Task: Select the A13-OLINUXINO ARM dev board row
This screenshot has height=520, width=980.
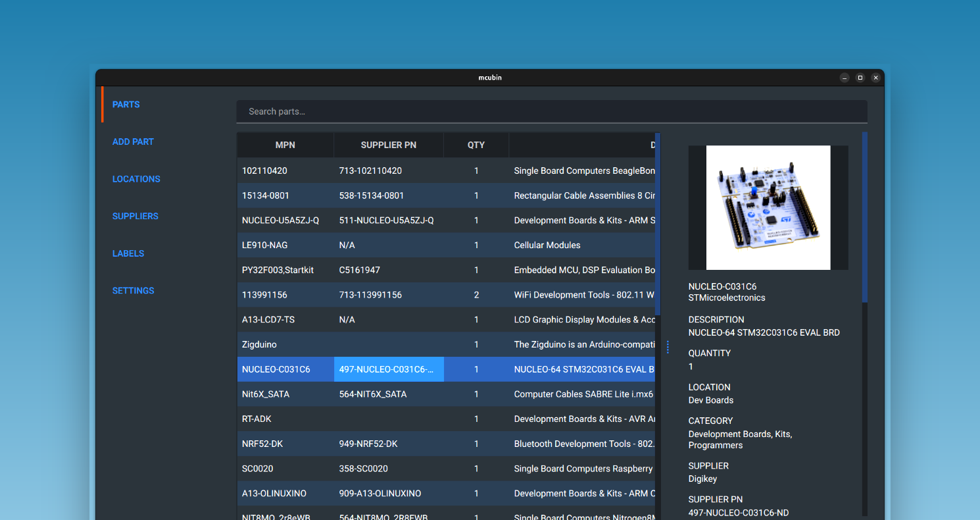Action: point(285,493)
